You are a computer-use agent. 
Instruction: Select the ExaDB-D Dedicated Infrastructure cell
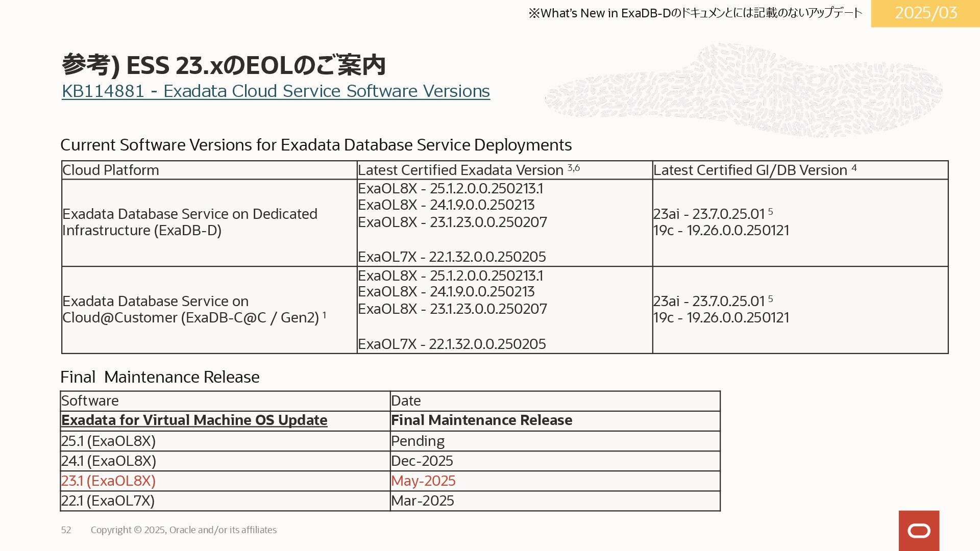[190, 222]
